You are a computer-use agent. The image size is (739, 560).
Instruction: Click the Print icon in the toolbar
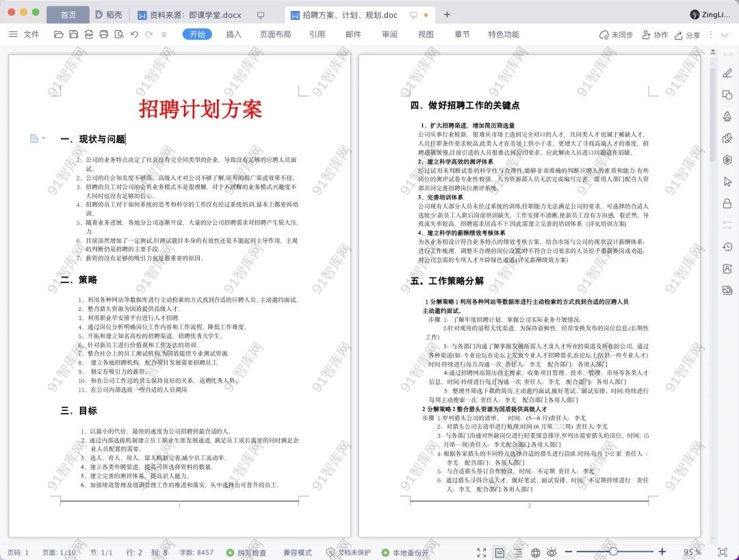[104, 34]
